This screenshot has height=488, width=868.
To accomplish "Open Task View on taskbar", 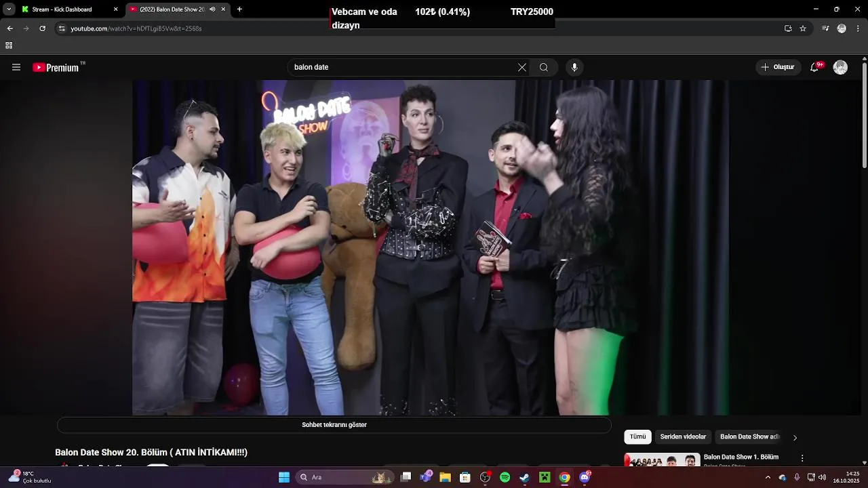I will [406, 477].
